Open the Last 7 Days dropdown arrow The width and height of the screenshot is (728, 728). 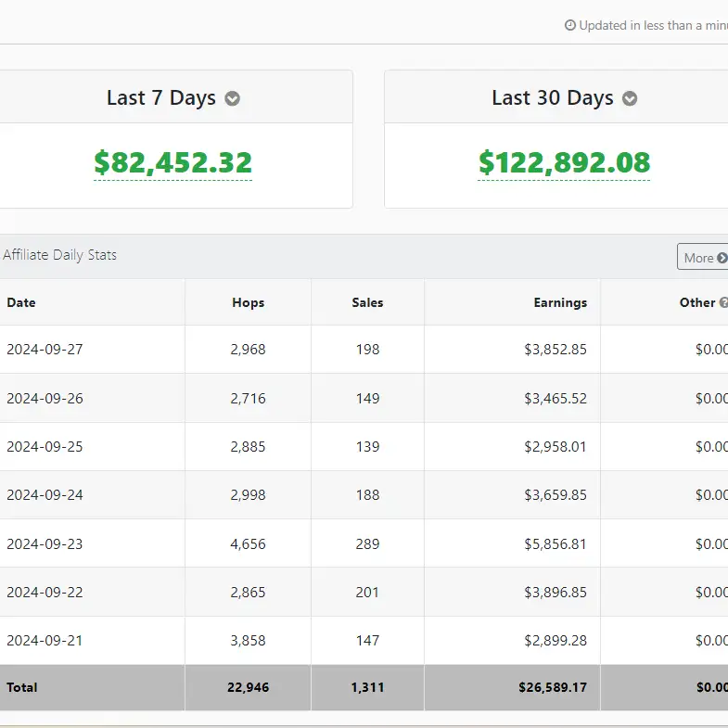(x=233, y=99)
